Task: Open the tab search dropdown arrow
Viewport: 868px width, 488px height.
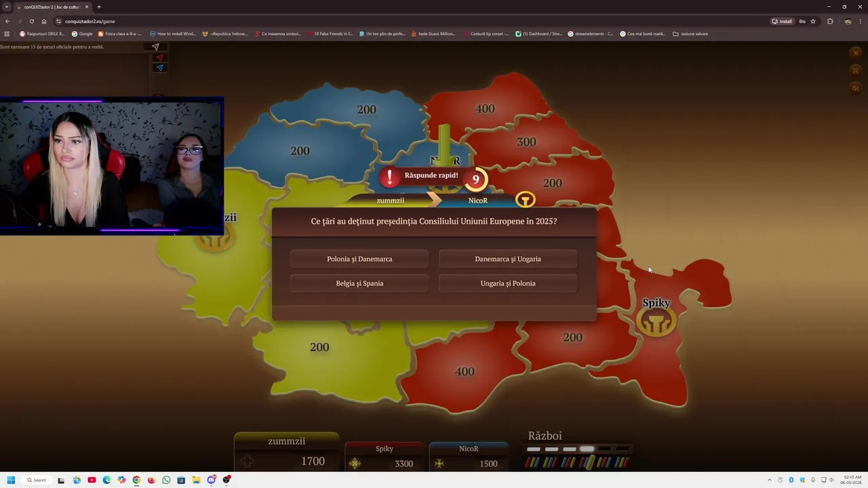Action: tap(6, 7)
